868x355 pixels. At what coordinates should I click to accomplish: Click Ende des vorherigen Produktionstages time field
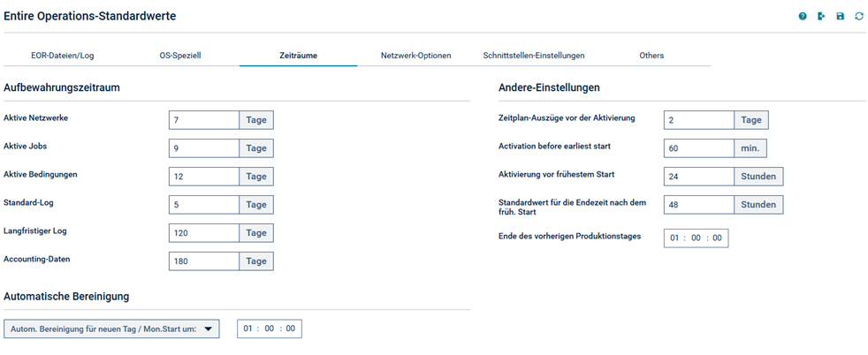[696, 238]
